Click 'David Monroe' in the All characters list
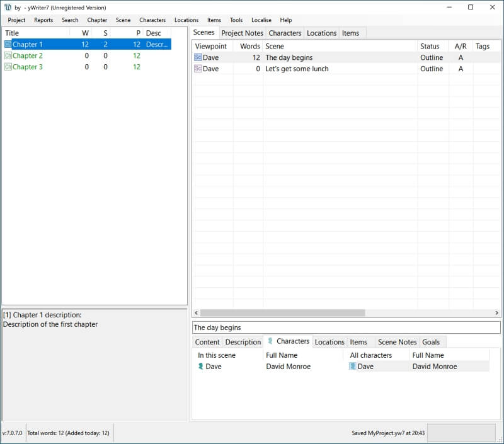The image size is (504, 444). pos(435,367)
